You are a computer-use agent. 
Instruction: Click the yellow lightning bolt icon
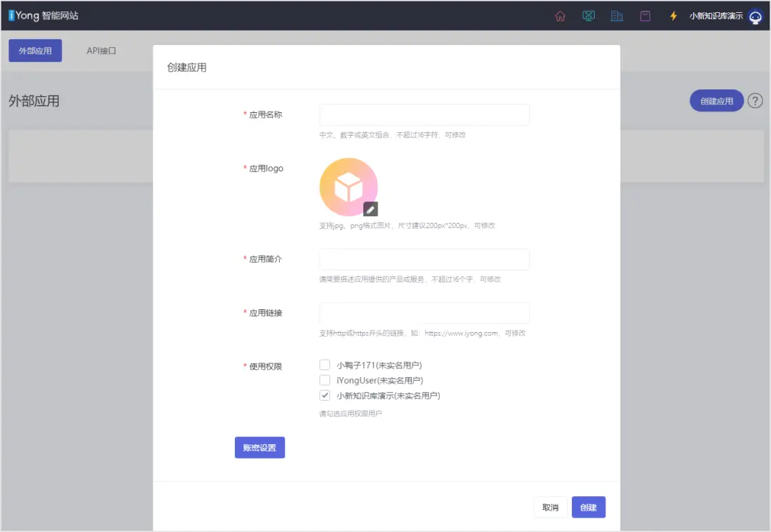click(x=673, y=16)
